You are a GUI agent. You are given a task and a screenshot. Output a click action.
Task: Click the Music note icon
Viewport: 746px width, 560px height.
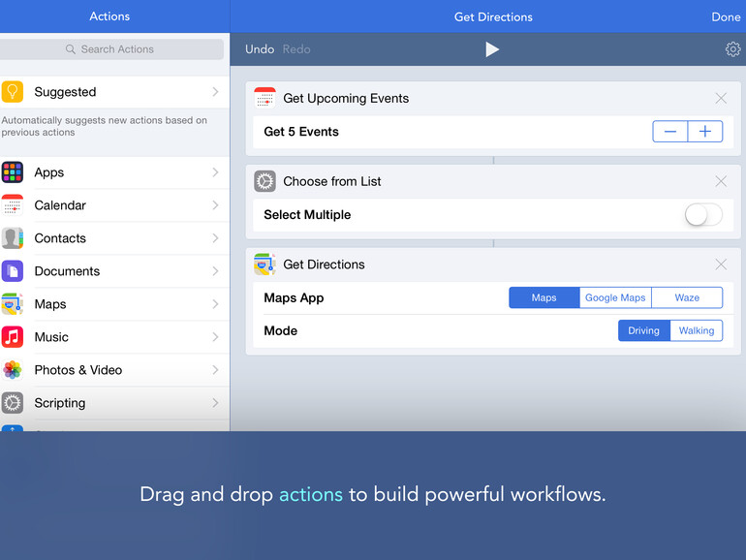(13, 337)
